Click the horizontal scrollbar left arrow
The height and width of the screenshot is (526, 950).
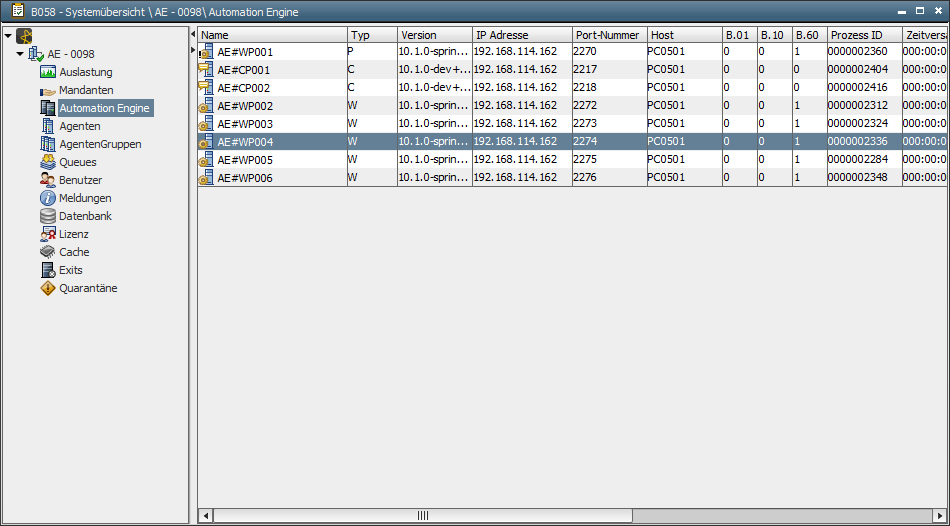[205, 516]
